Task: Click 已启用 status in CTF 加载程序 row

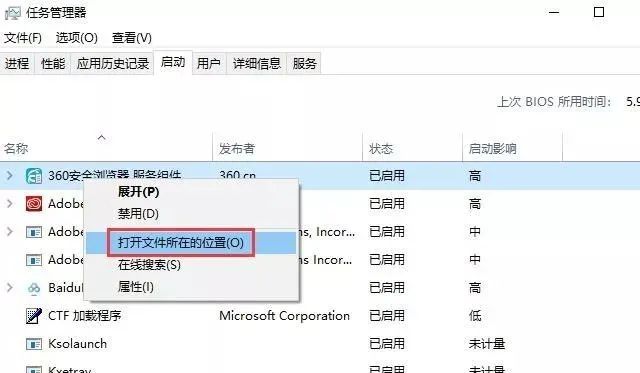Action: coord(387,316)
